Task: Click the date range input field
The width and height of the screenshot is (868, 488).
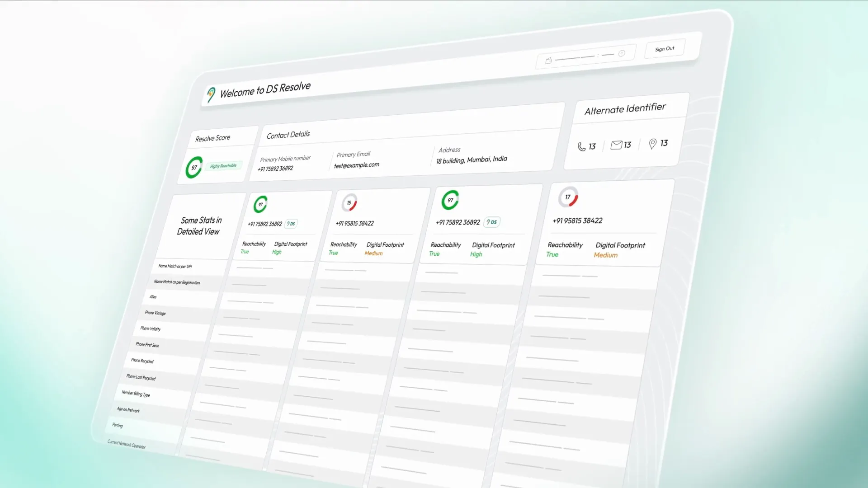Action: tap(581, 56)
